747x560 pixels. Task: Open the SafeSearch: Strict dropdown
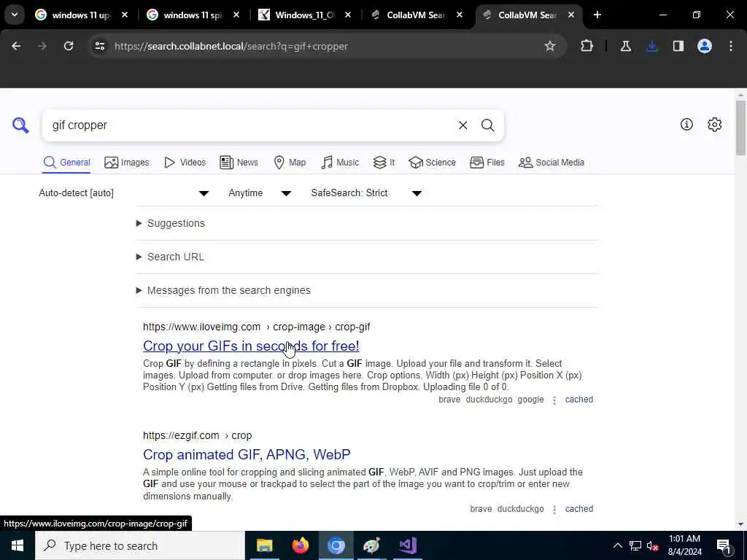(x=366, y=192)
